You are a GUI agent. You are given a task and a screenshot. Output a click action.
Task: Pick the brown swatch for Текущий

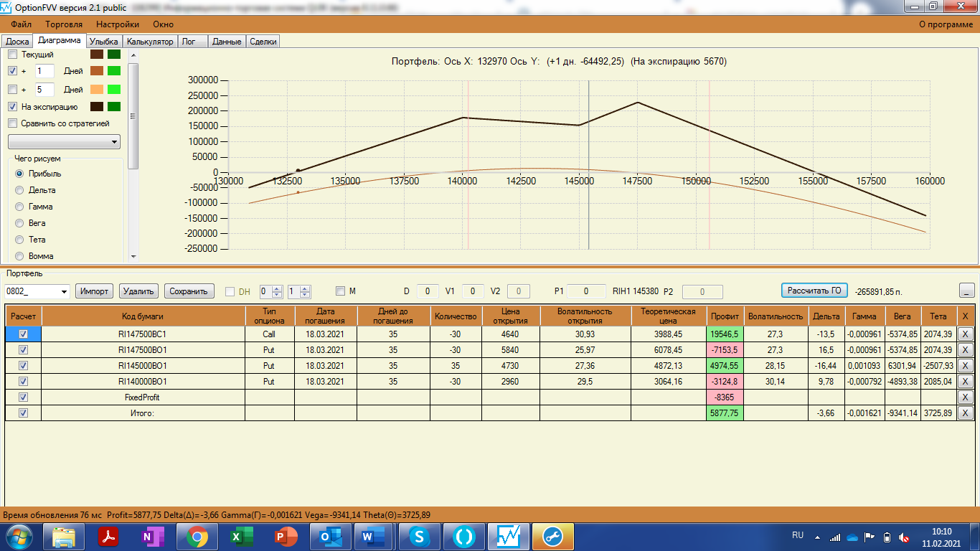pos(97,55)
